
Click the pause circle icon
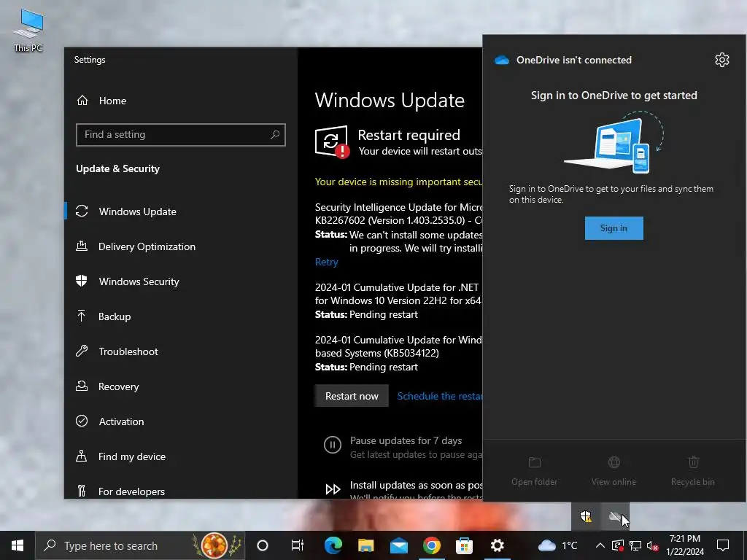(333, 446)
